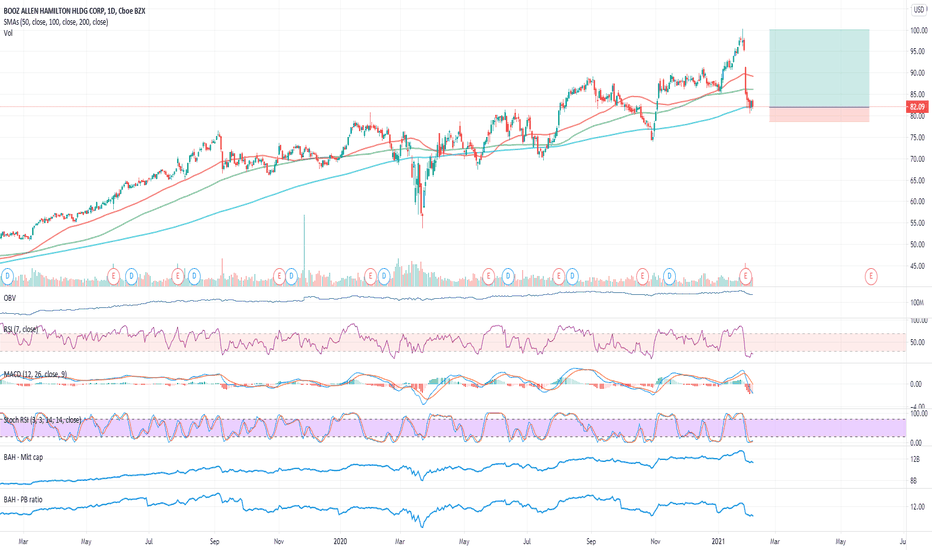
Task: Click the 100M label on OBV scale
Action: click(x=917, y=303)
